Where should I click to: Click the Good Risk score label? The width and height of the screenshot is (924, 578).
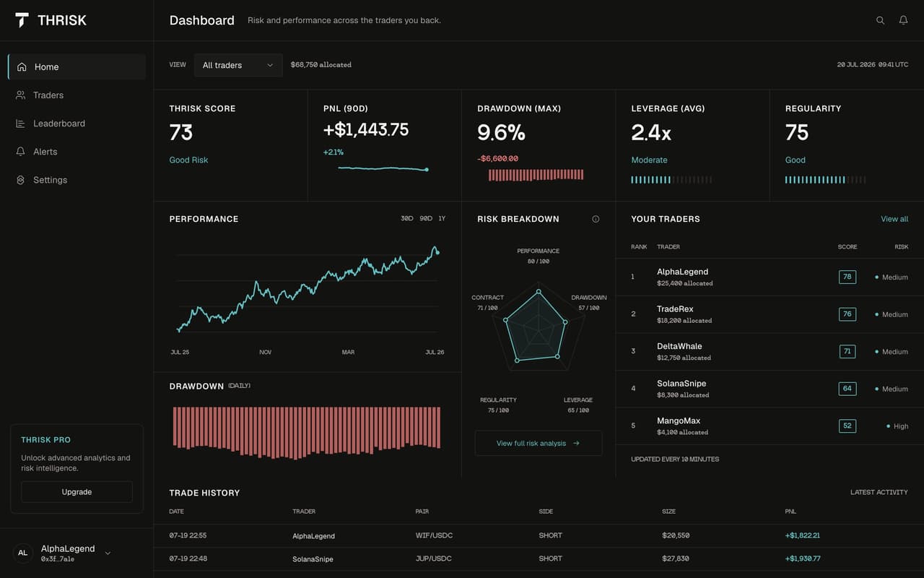tap(188, 160)
